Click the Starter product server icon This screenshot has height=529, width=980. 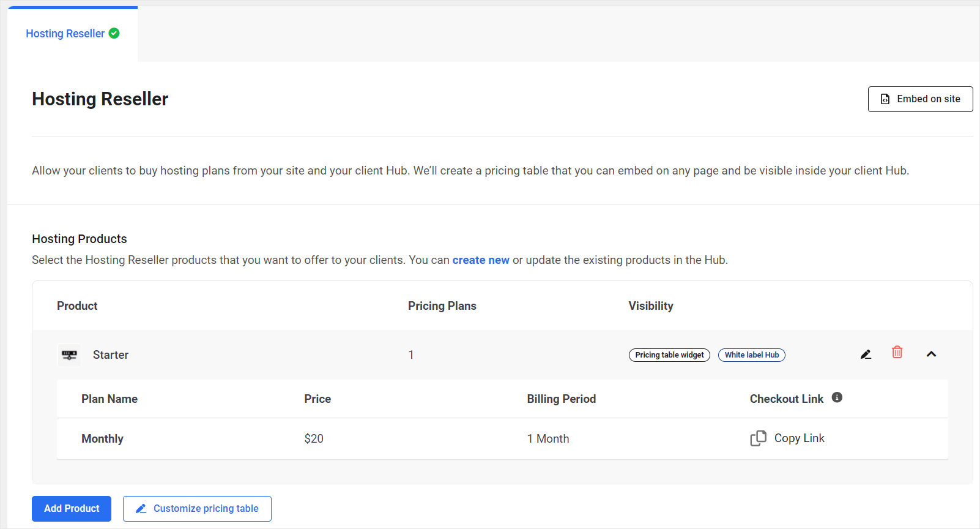point(69,355)
